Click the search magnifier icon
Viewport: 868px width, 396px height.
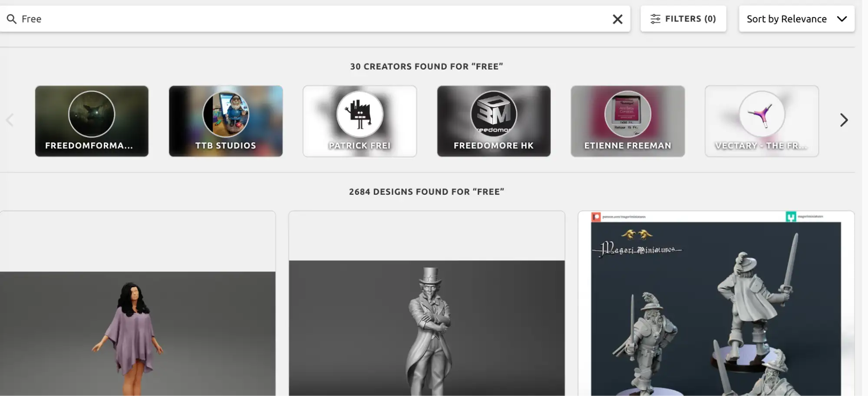pyautogui.click(x=12, y=19)
